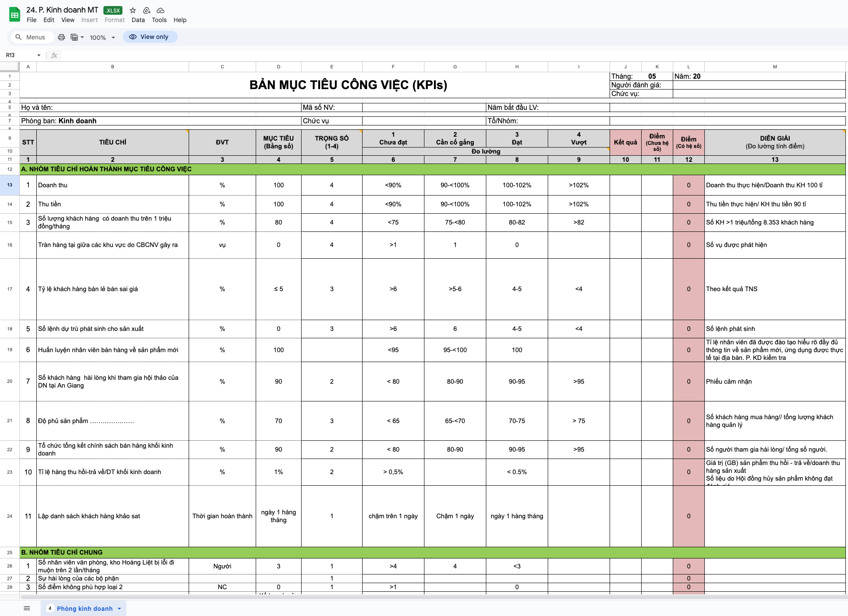The width and height of the screenshot is (848, 616).
Task: Click the pink Điểm cell for Doanh thu
Action: 688,185
